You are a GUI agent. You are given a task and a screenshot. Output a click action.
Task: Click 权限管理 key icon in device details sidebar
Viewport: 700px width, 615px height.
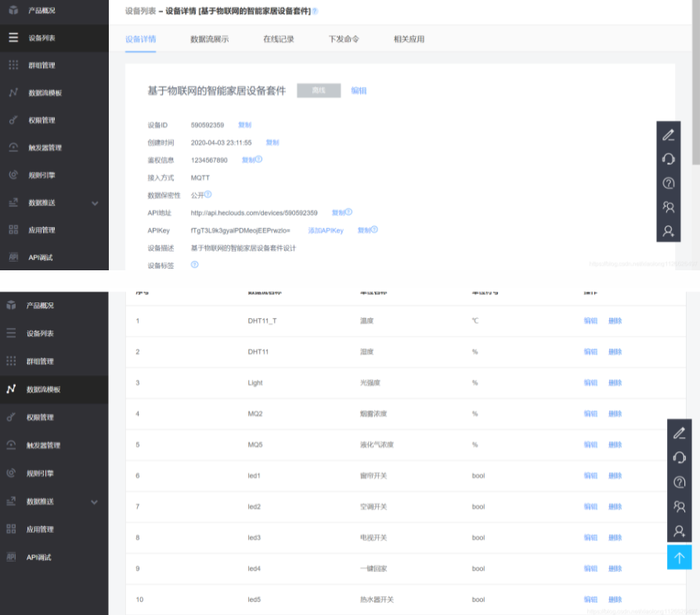[13, 120]
